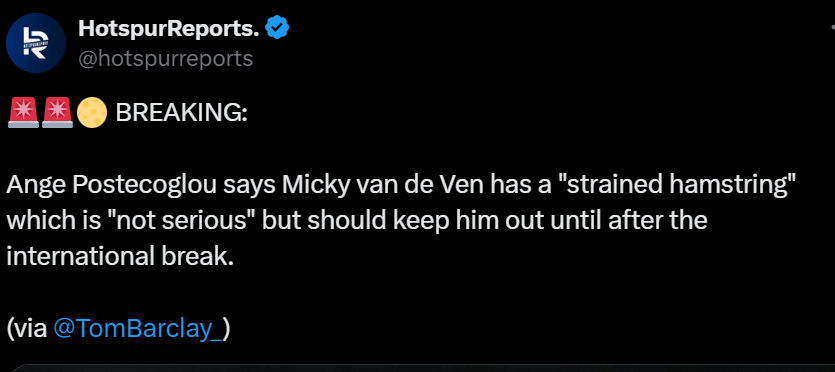Open the more options dots menu
The image size is (835, 372).
pos(832,28)
